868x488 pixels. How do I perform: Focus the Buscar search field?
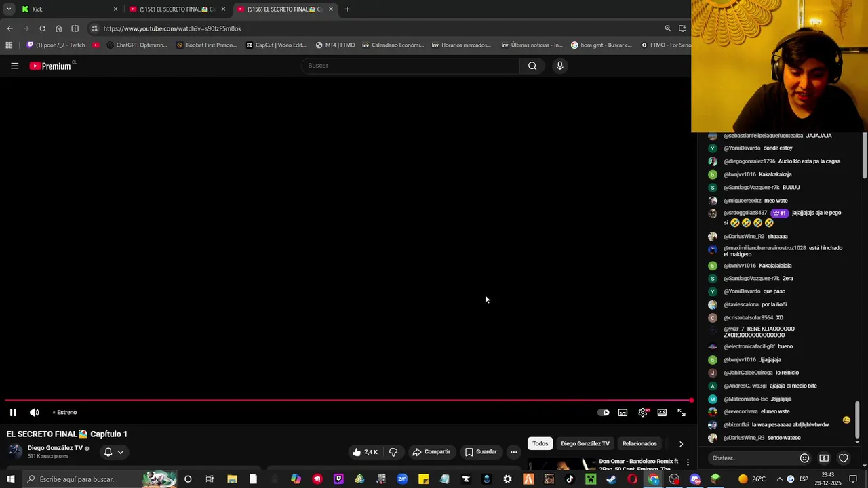410,66
